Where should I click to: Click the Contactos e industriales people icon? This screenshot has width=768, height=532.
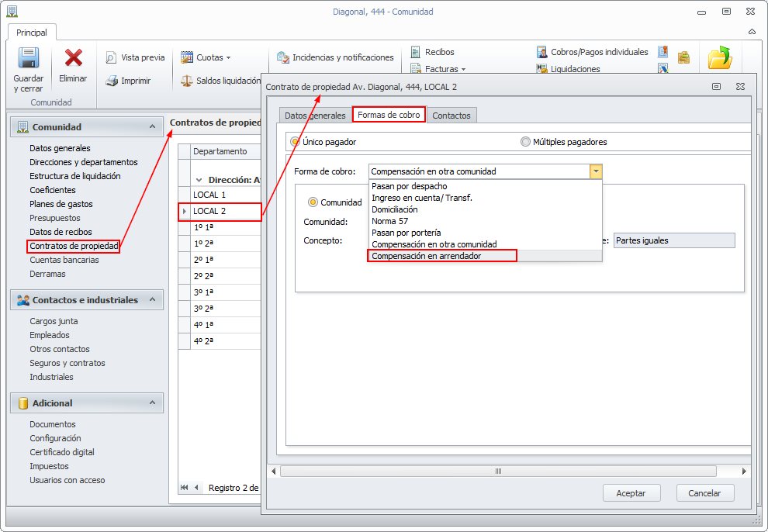pyautogui.click(x=23, y=300)
